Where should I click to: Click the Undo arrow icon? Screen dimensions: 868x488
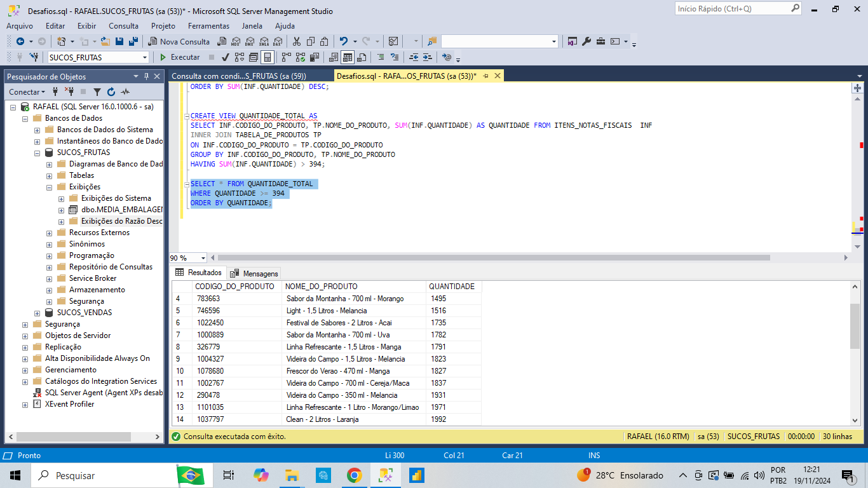point(344,41)
